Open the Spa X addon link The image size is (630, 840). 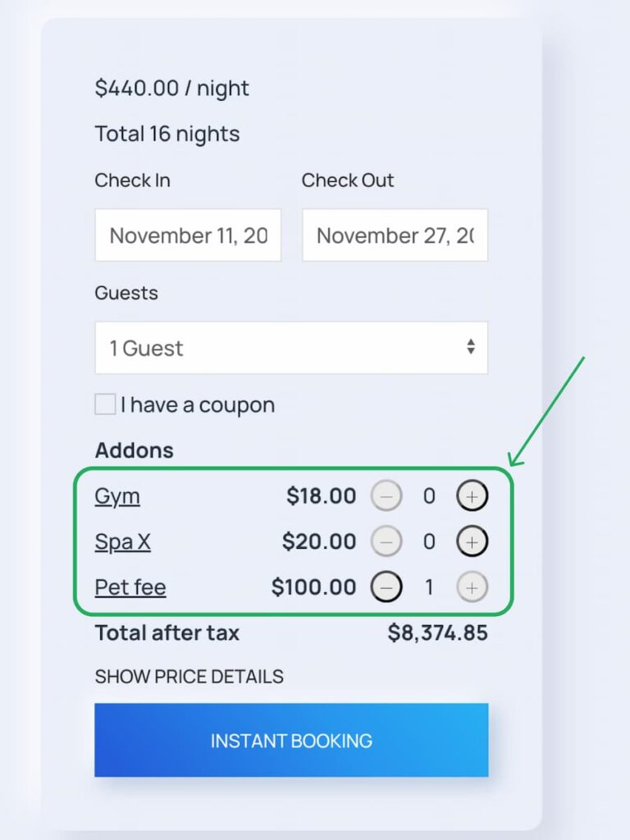[123, 542]
